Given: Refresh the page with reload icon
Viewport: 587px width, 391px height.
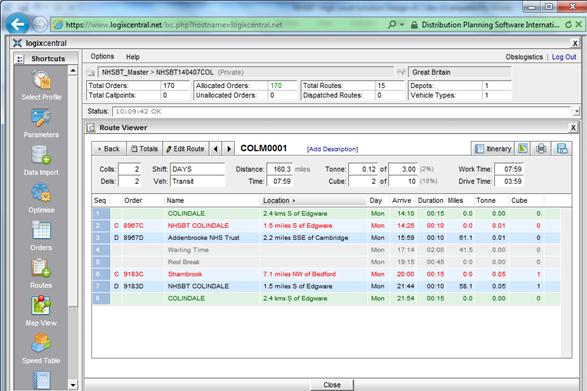Looking at the screenshot, I should pyautogui.click(x=568, y=25).
